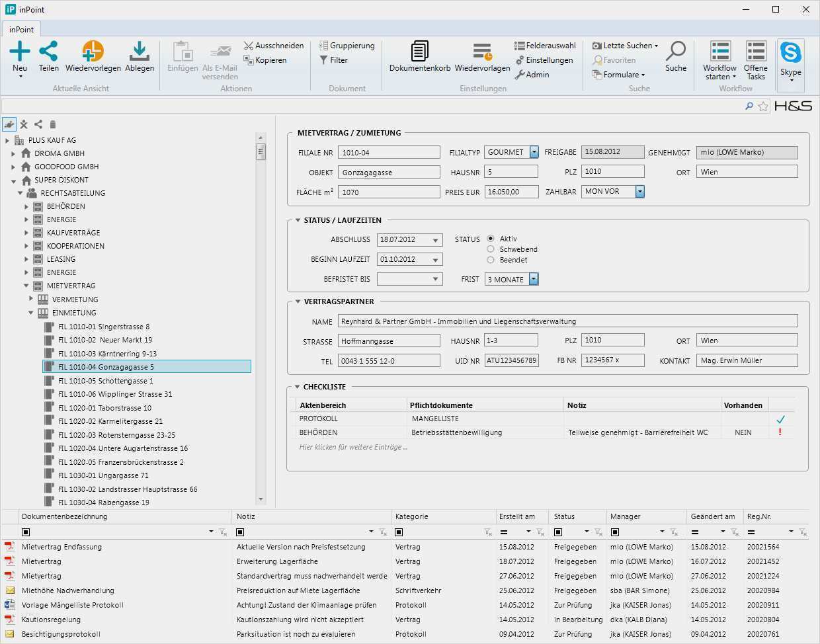Open Dokumentenkorb in the ribbon
Image resolution: width=820 pixels, height=644 pixels.
[x=419, y=53]
